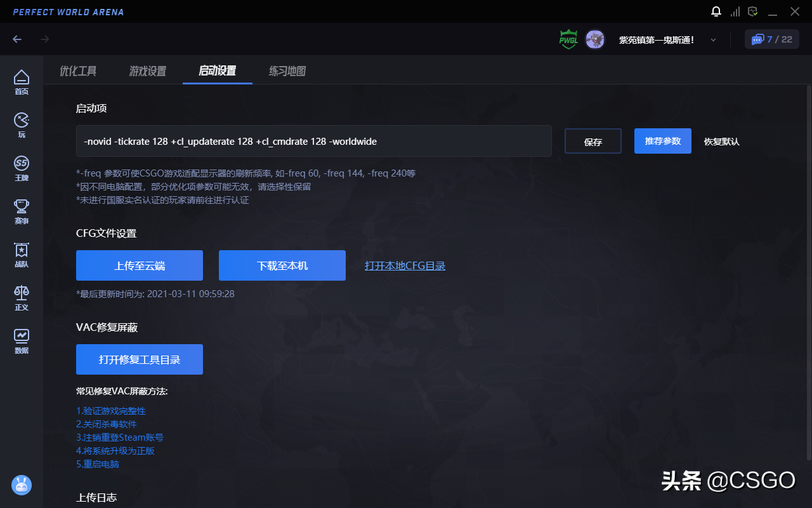Screen dimensions: 812x508
Task: Click 恢复默认 to restore defaults
Action: click(x=722, y=142)
